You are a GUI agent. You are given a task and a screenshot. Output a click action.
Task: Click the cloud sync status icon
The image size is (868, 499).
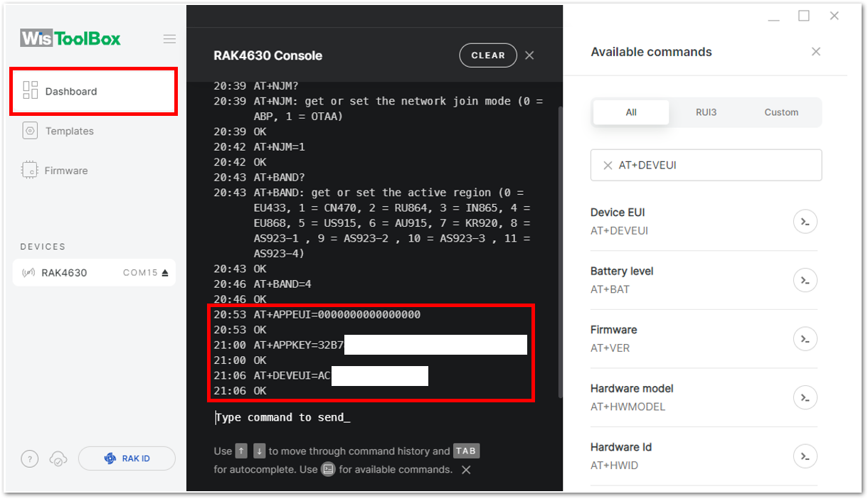click(x=58, y=459)
